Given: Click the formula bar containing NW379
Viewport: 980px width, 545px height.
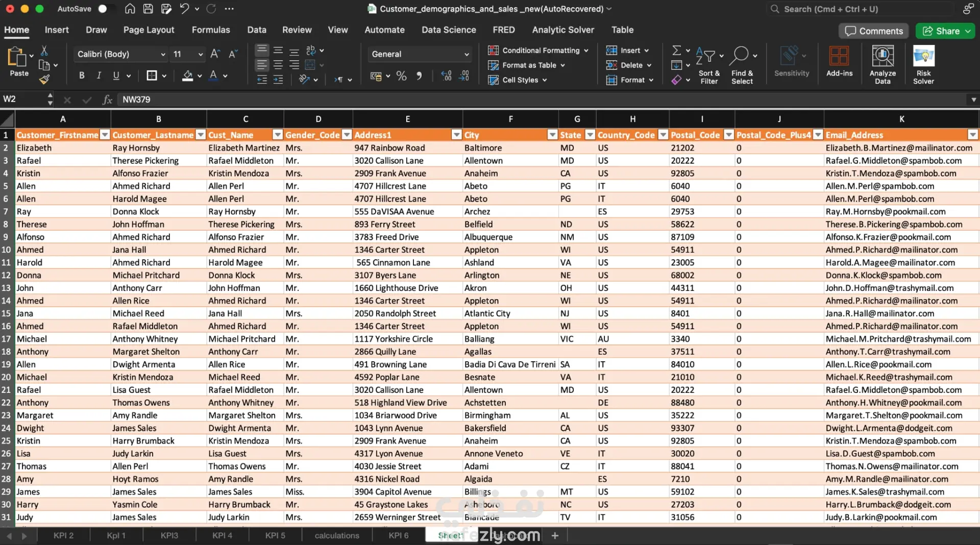Looking at the screenshot, I should (x=543, y=100).
